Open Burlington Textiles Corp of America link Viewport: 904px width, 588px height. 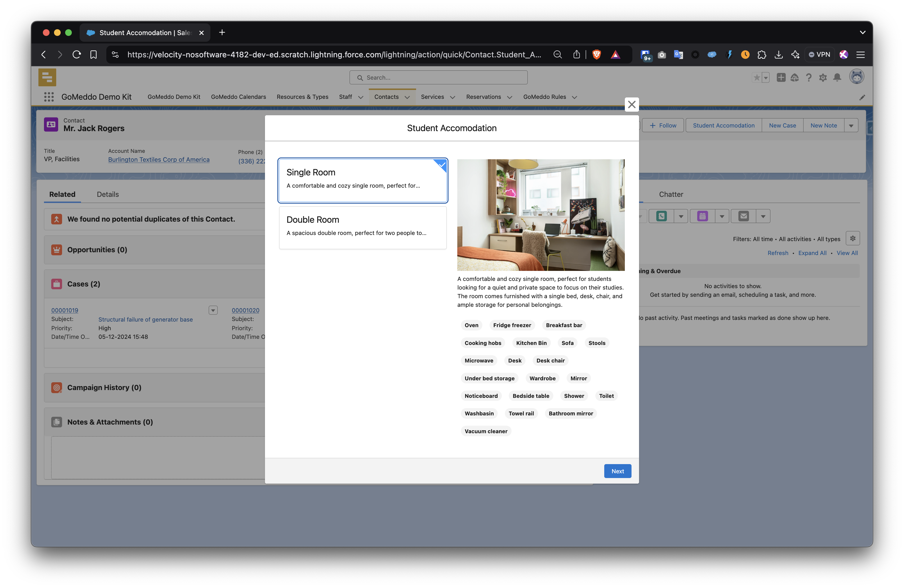159,160
